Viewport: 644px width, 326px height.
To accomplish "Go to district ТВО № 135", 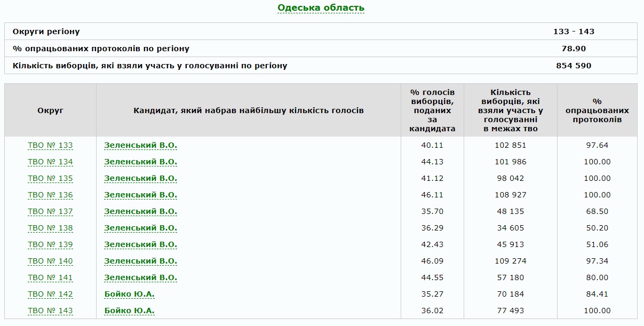I will (50, 178).
